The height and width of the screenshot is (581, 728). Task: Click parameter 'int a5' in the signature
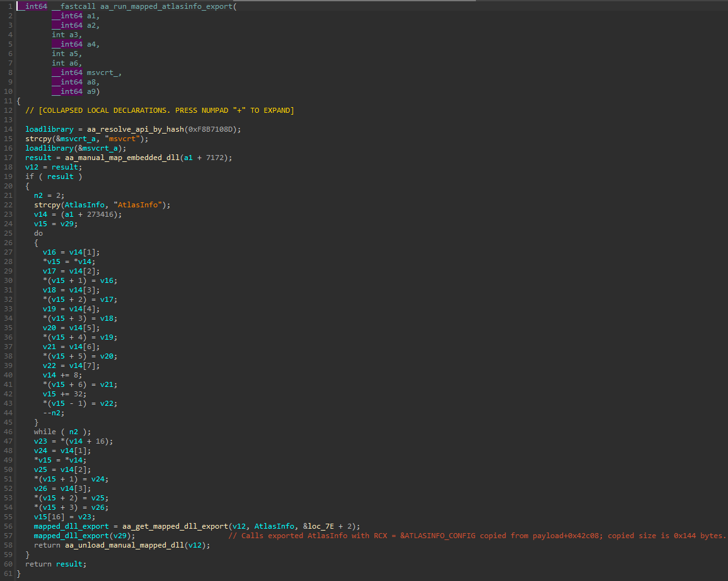coord(67,54)
